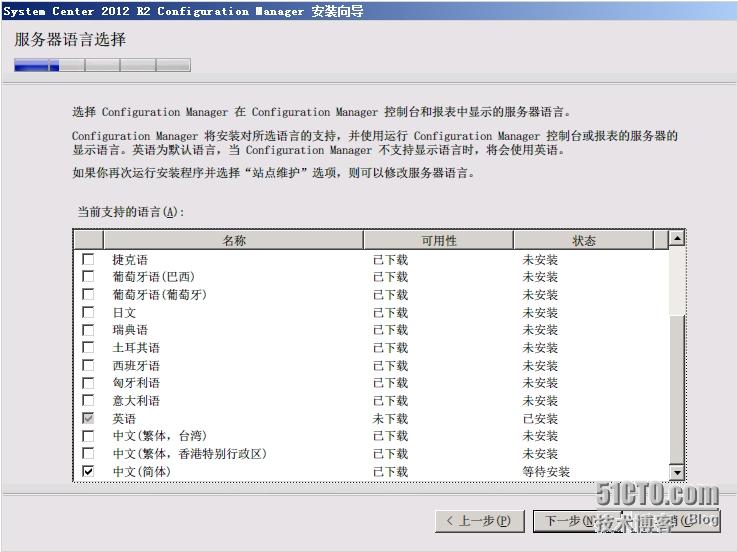Select the 意大利语 row name
Screen dimensions: 738x552
[136, 401]
